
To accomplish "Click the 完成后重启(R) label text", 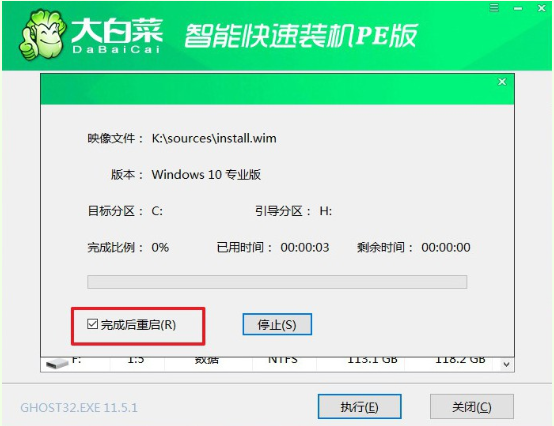I will click(138, 325).
